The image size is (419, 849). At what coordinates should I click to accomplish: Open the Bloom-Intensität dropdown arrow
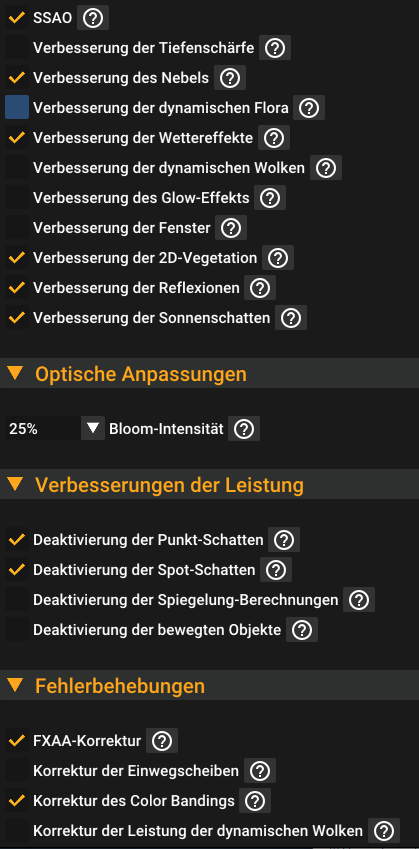click(93, 429)
